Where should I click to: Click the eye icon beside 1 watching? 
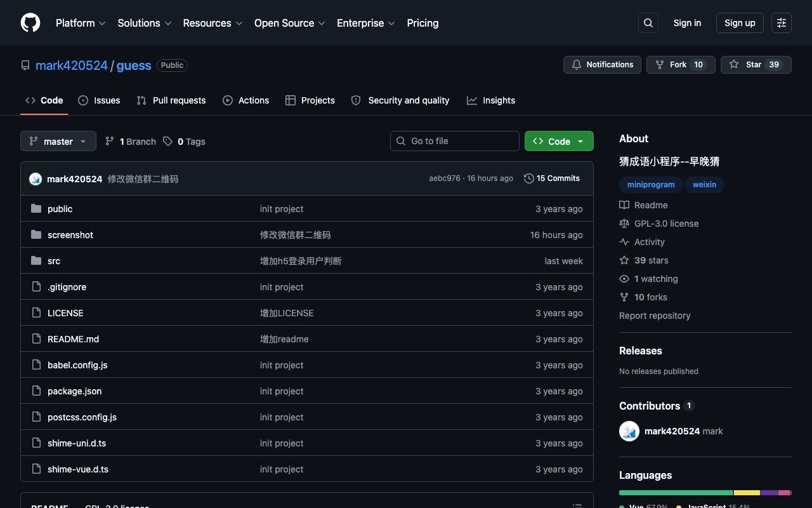coord(624,279)
